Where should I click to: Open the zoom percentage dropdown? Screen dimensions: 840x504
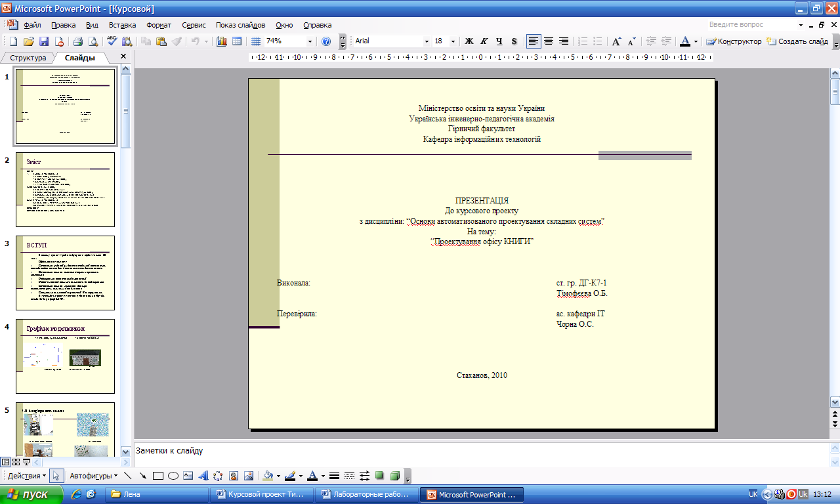310,41
